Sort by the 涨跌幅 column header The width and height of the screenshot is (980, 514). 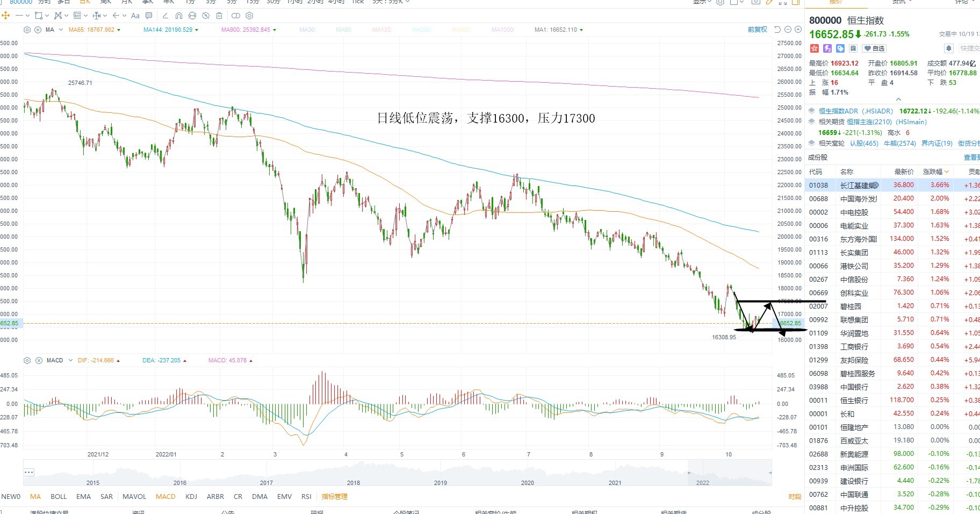tap(935, 172)
